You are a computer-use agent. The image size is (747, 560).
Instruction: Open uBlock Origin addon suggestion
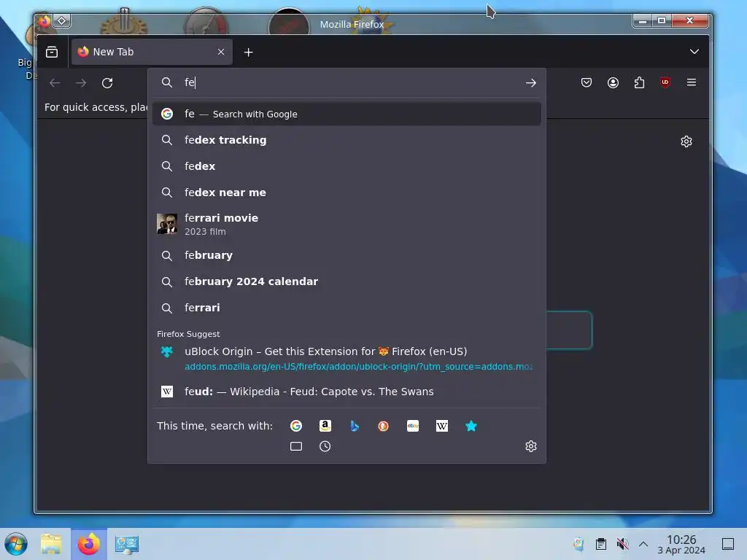[x=347, y=359]
